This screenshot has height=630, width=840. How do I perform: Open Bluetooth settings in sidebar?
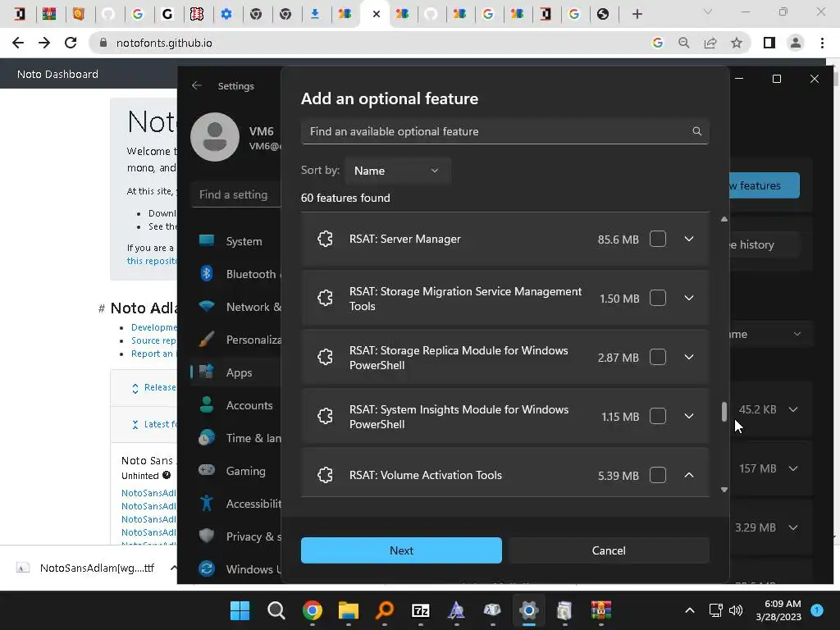point(235,274)
